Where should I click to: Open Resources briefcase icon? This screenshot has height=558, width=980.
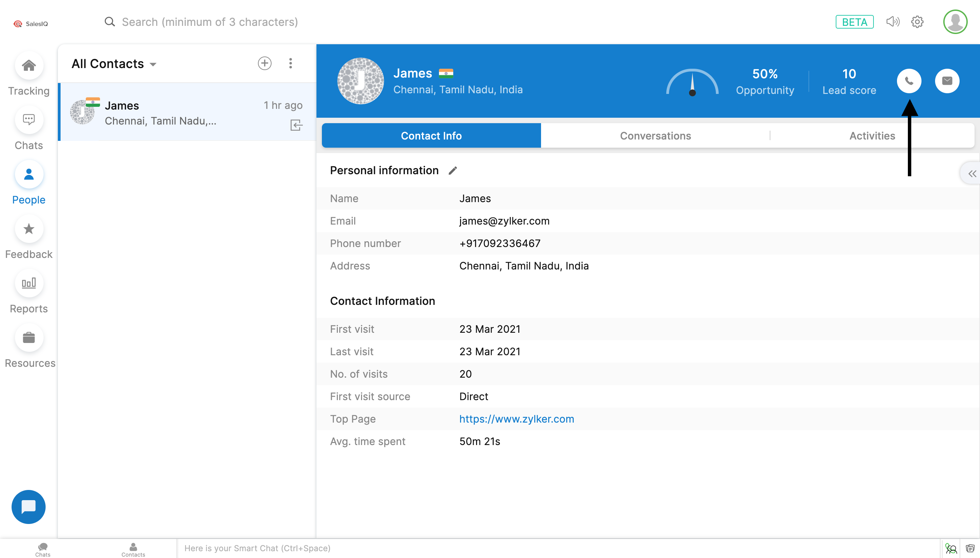29,338
